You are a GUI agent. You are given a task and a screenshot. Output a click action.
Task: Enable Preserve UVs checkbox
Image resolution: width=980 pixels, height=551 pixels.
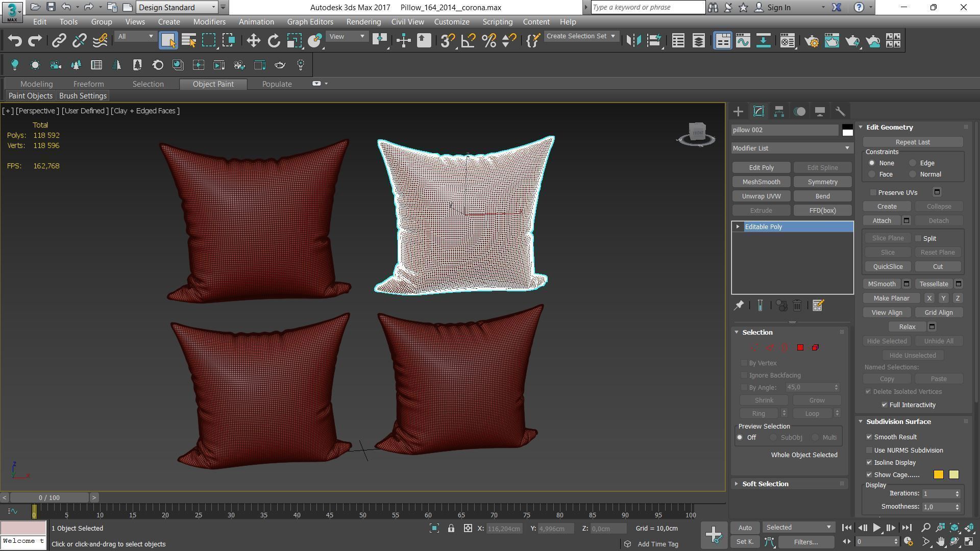click(x=873, y=192)
